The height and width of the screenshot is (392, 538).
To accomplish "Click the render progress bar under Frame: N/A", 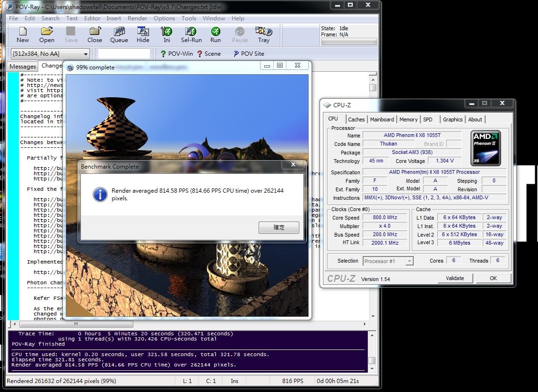I will pyautogui.click(x=349, y=42).
